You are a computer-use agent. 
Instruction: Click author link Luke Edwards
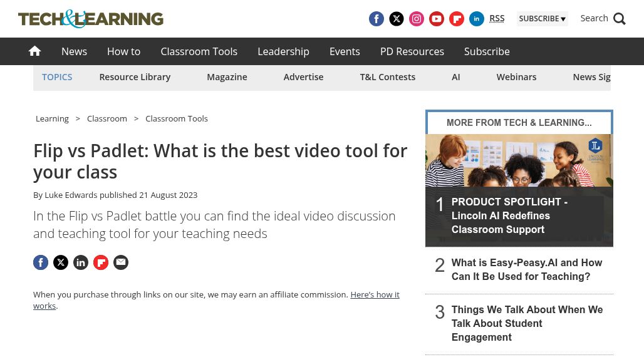(71, 195)
